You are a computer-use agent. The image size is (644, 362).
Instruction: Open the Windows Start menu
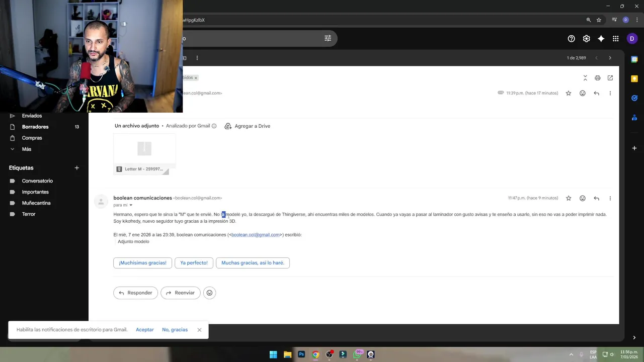pyautogui.click(x=273, y=354)
